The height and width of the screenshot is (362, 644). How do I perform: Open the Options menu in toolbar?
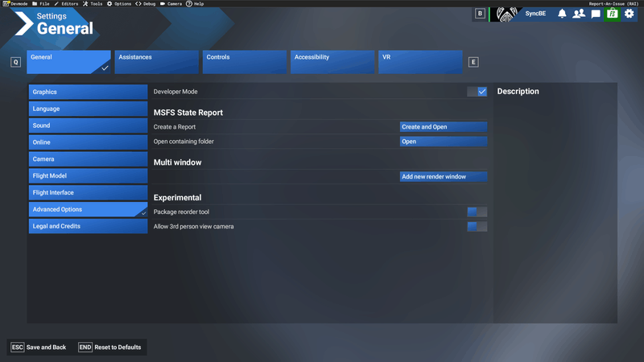coord(119,4)
